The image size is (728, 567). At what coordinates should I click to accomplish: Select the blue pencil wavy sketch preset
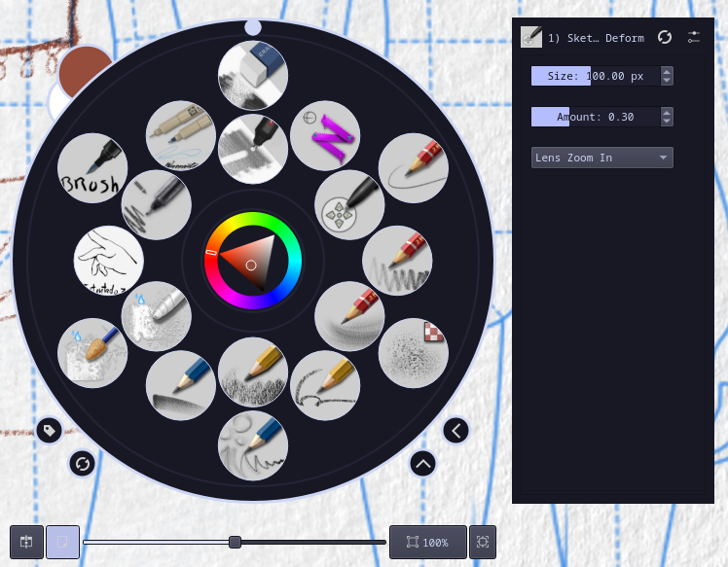(253, 445)
